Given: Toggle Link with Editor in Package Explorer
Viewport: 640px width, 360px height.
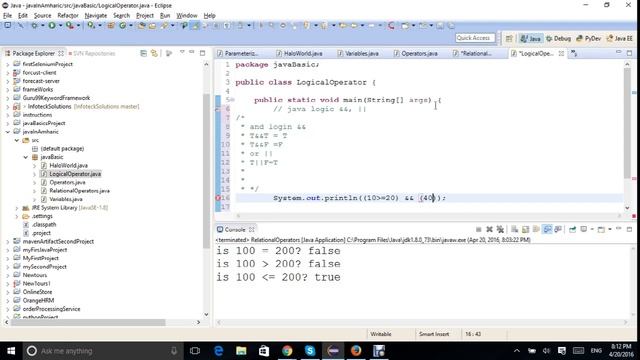Looking at the screenshot, I should [x=154, y=53].
